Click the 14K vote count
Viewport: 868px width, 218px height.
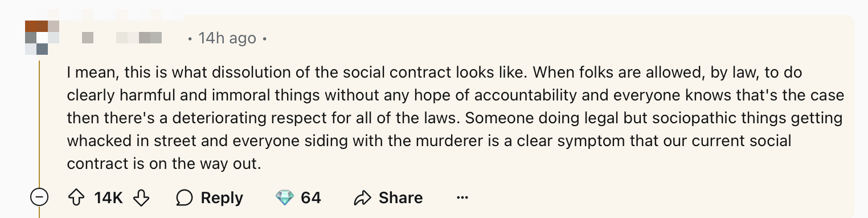point(109,198)
